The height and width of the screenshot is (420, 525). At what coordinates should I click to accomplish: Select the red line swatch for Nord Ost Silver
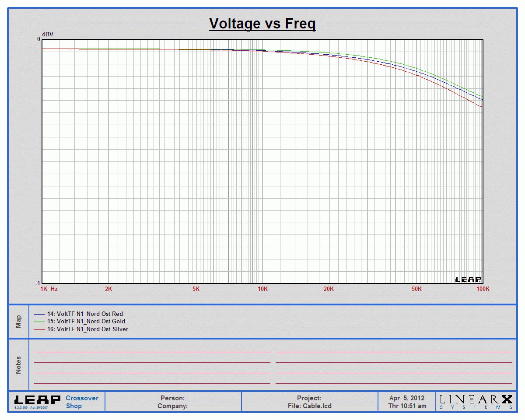(x=39, y=329)
